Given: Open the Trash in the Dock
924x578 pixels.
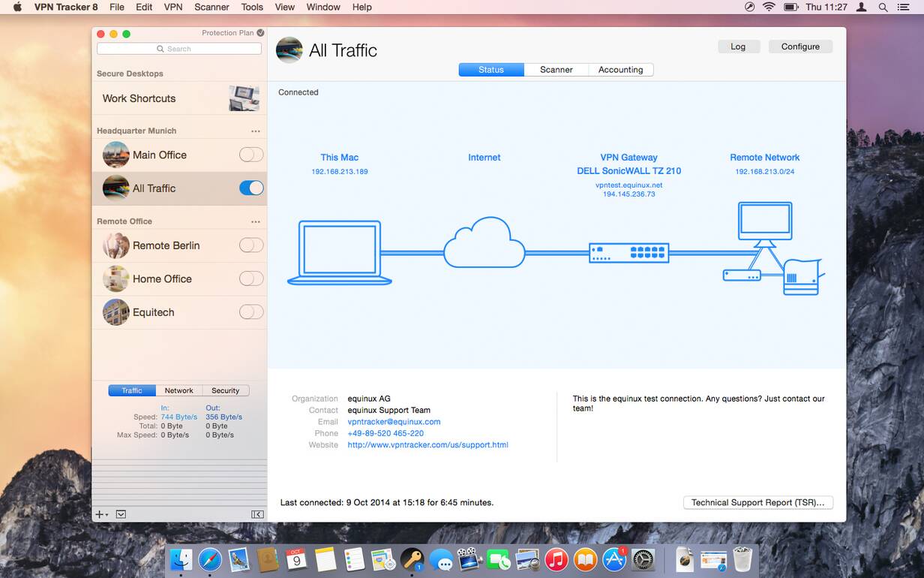Looking at the screenshot, I should point(742,559).
